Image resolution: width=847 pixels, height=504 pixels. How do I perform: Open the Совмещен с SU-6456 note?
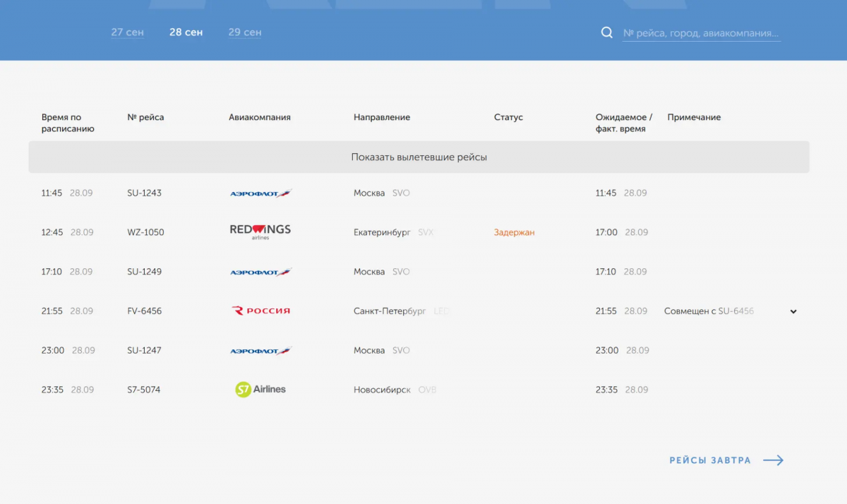(x=709, y=311)
